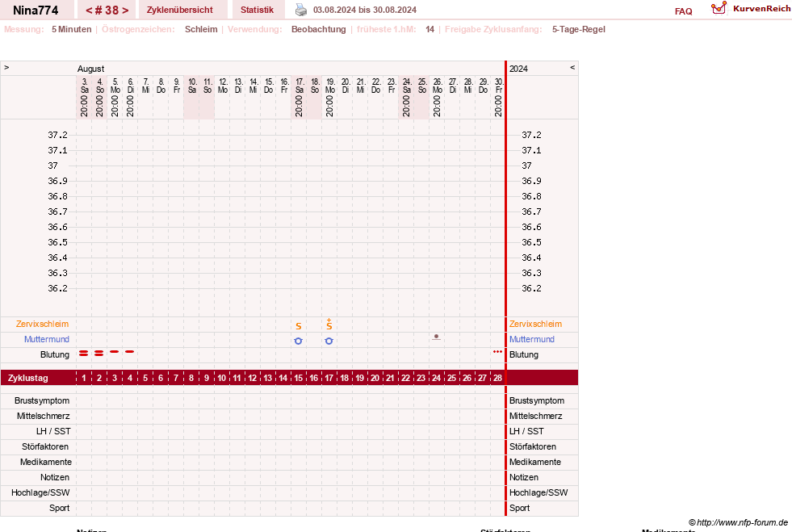Screen dimensions: 792x532
Task: Click the right Zervixschleim row label
Action: [535, 324]
